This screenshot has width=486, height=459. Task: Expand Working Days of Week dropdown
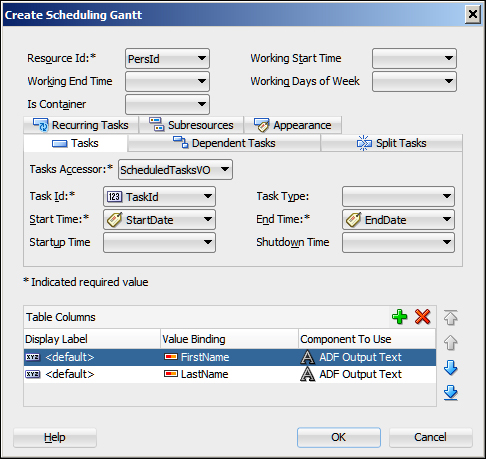pyautogui.click(x=414, y=81)
